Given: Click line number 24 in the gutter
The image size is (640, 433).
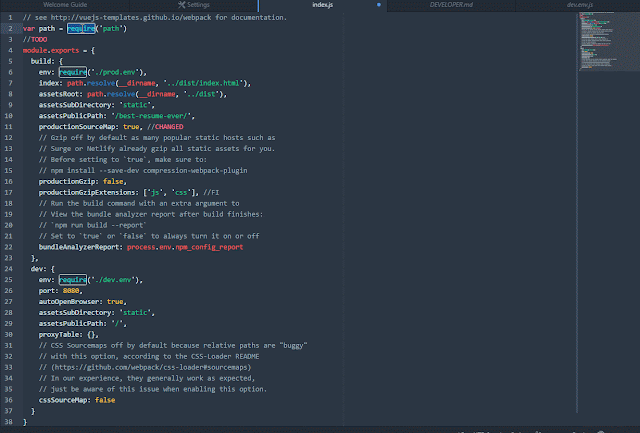Looking at the screenshot, I should (x=9, y=269).
